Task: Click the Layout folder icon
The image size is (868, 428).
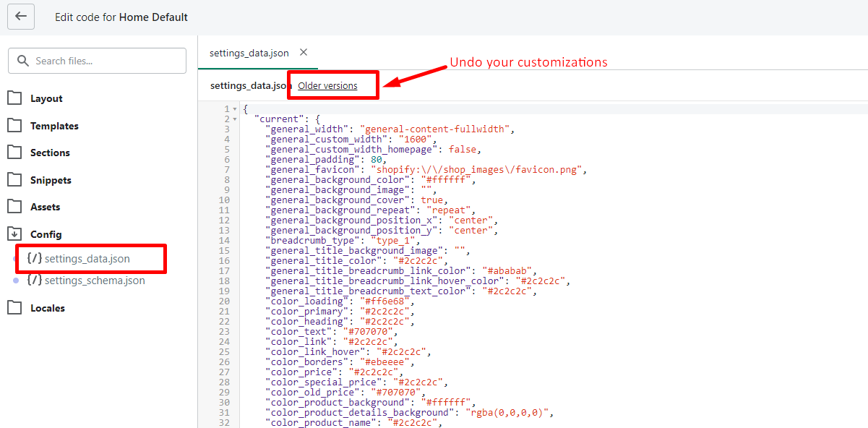Action: click(x=14, y=98)
